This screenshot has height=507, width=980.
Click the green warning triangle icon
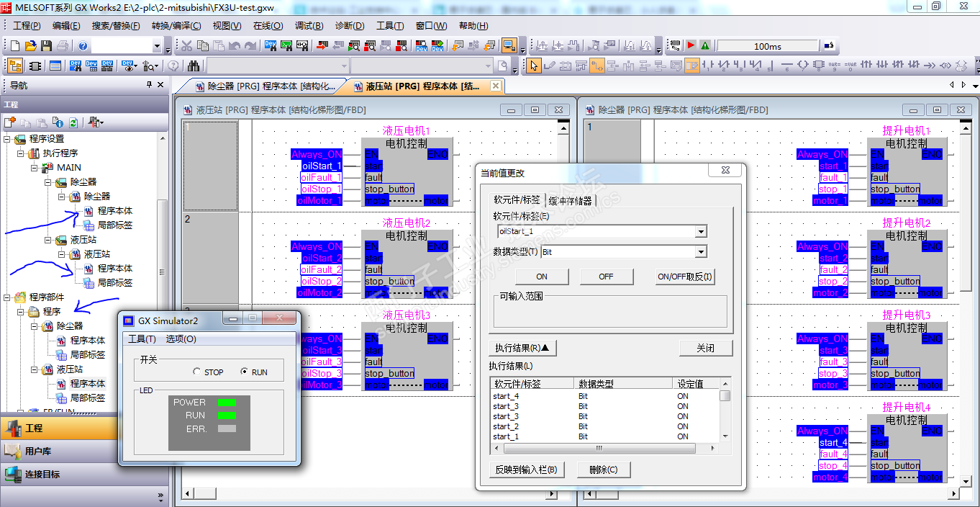coord(704,46)
